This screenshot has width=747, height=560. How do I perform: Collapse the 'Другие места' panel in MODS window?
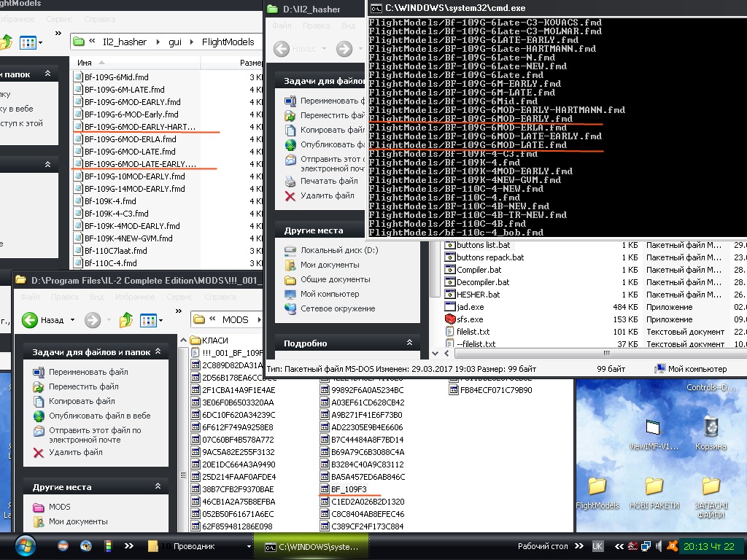click(x=158, y=487)
